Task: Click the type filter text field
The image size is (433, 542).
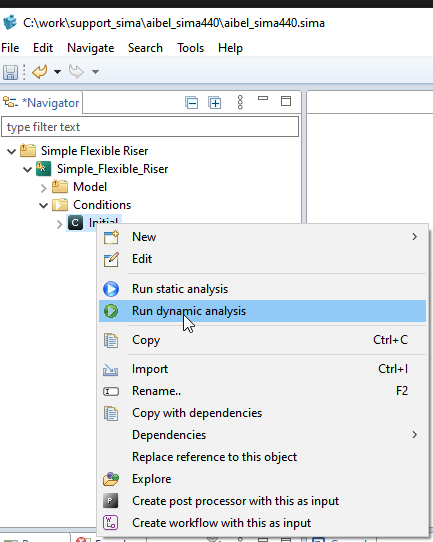Action: coord(150,127)
